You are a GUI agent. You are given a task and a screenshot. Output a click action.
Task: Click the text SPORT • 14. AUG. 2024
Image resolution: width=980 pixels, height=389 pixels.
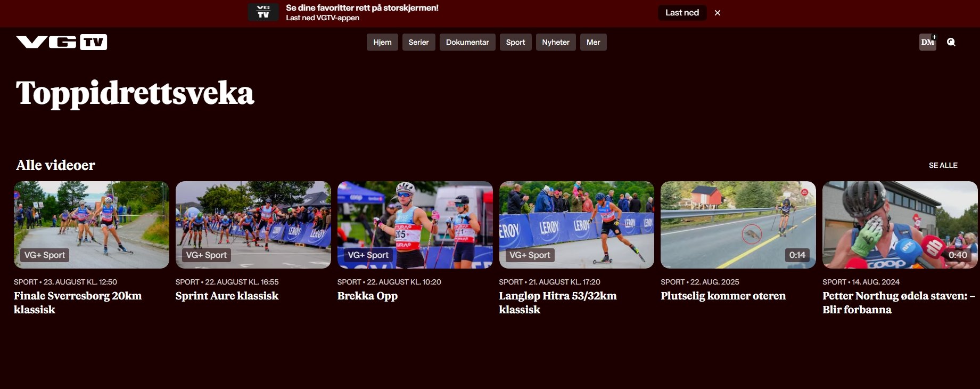coord(861,282)
